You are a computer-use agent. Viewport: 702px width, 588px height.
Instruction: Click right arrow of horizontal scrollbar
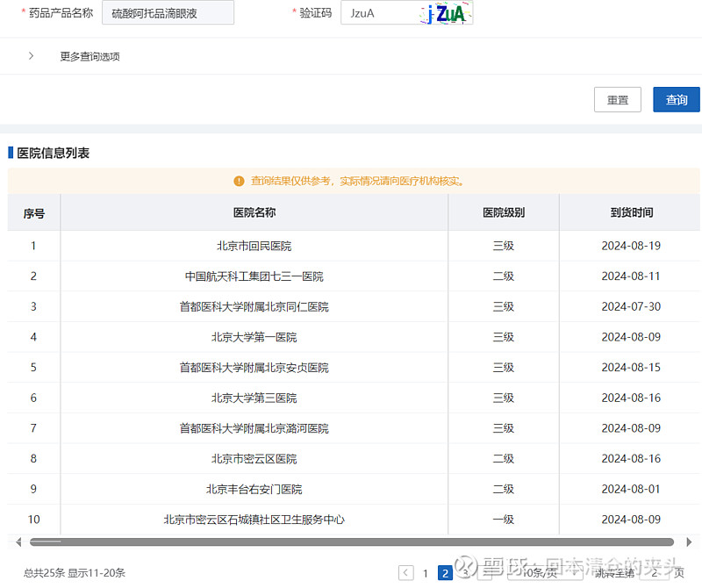pos(689,542)
